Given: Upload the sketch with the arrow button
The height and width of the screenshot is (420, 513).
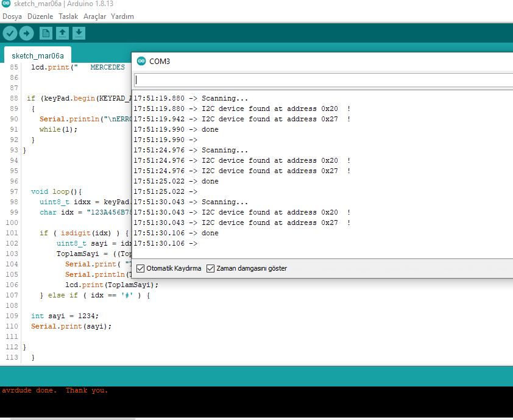Looking at the screenshot, I should [27, 34].
